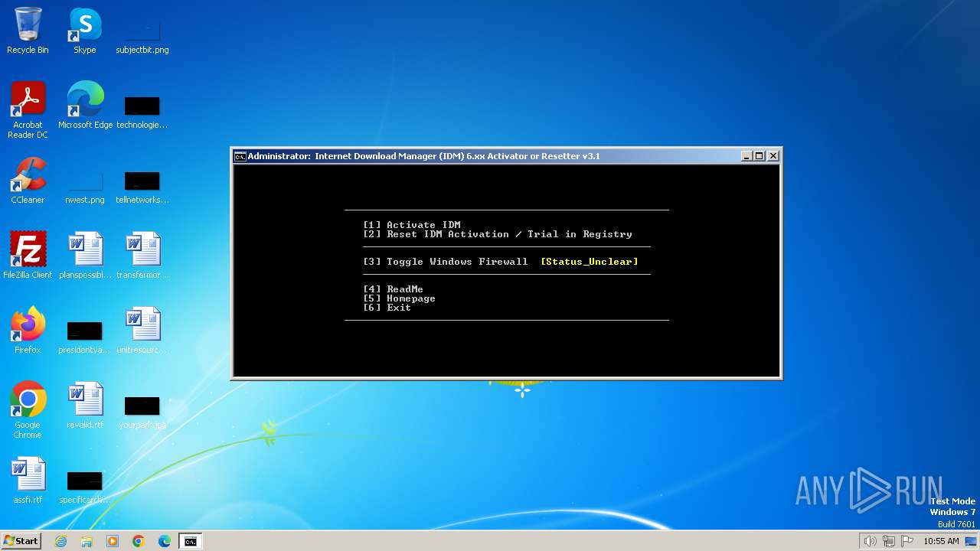Click the '[1] Activate IDM' line

click(412, 225)
